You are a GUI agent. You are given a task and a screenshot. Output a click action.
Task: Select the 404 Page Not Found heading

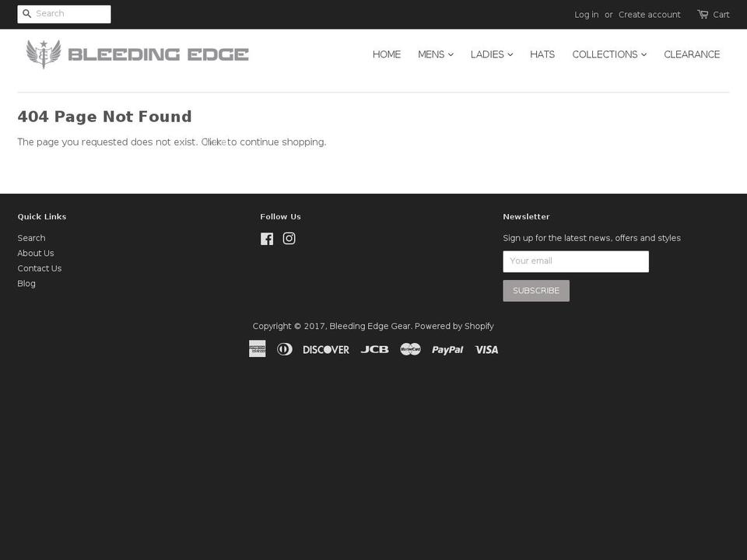coord(104,116)
